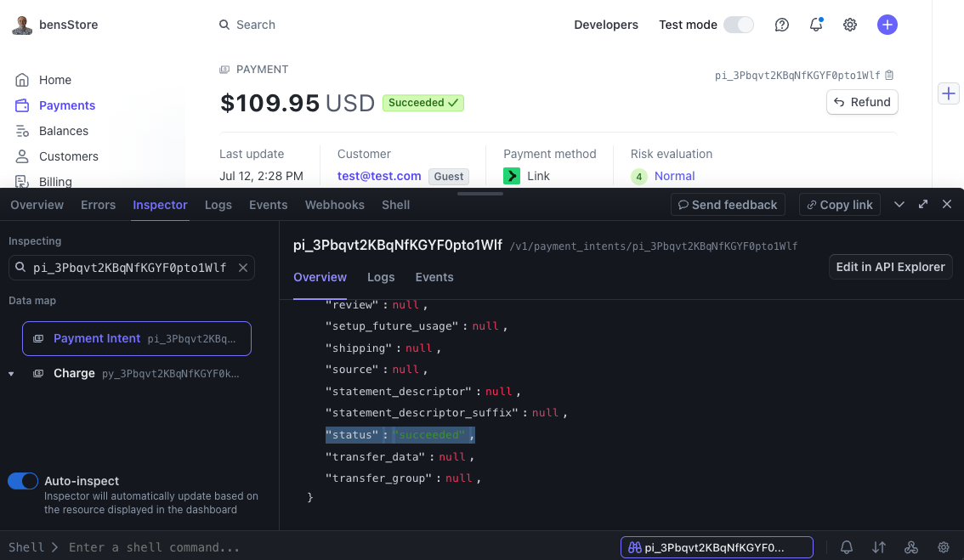Open the top-level Logs tab
This screenshot has height=560, width=964.
tap(218, 205)
